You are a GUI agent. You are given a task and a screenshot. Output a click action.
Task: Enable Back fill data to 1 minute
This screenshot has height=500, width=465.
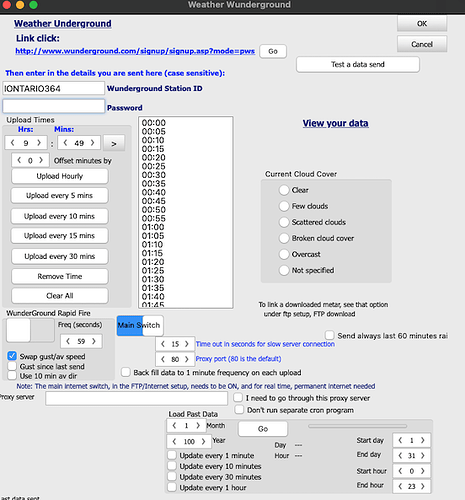[126, 372]
